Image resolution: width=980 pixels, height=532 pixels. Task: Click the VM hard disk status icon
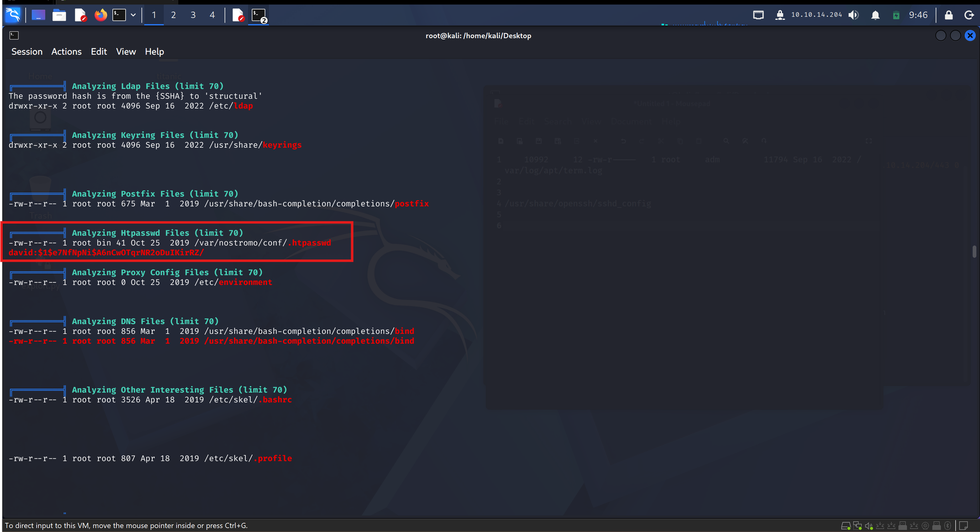coord(846,526)
